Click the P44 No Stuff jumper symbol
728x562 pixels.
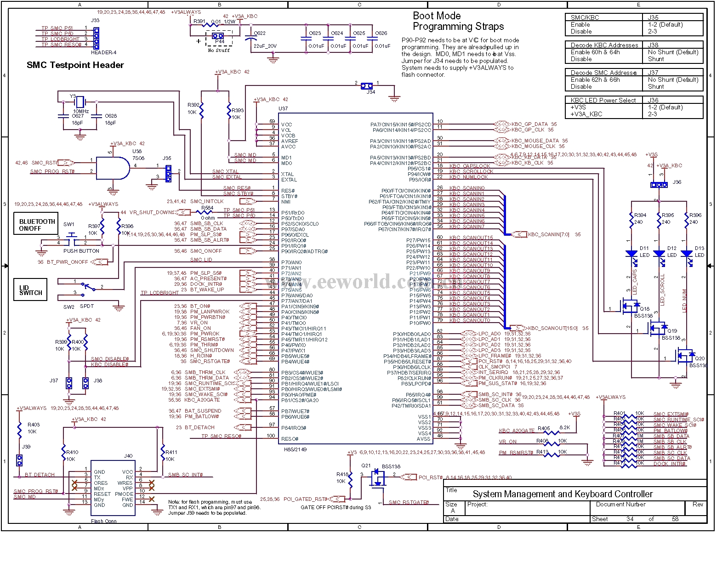[218, 36]
